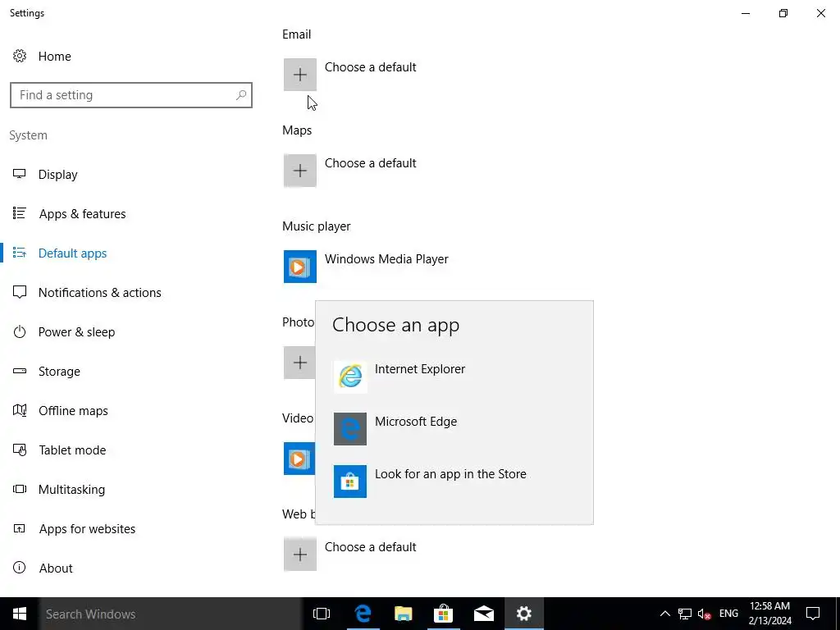Select Default apps in sidebar

tap(72, 253)
